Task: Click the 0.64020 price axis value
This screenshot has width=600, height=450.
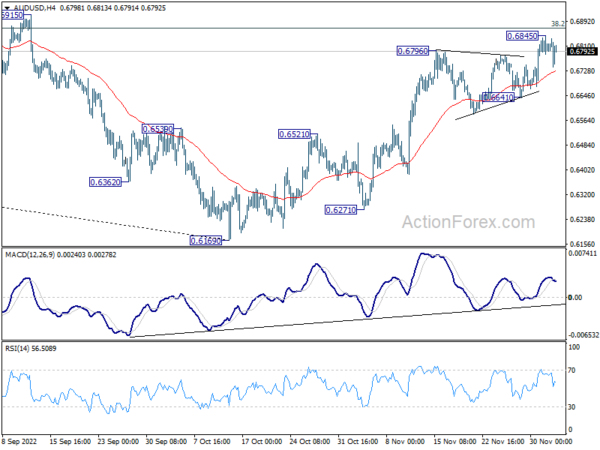Action: pyautogui.click(x=582, y=170)
